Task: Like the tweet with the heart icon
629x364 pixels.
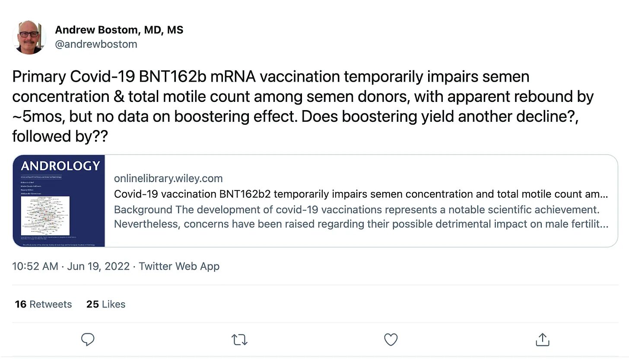Action: coord(391,340)
